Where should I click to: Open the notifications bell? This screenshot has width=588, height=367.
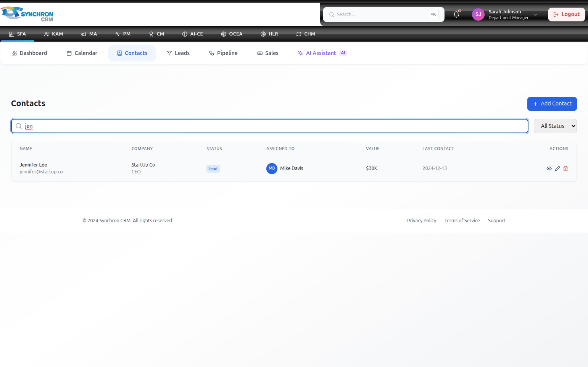tap(456, 15)
